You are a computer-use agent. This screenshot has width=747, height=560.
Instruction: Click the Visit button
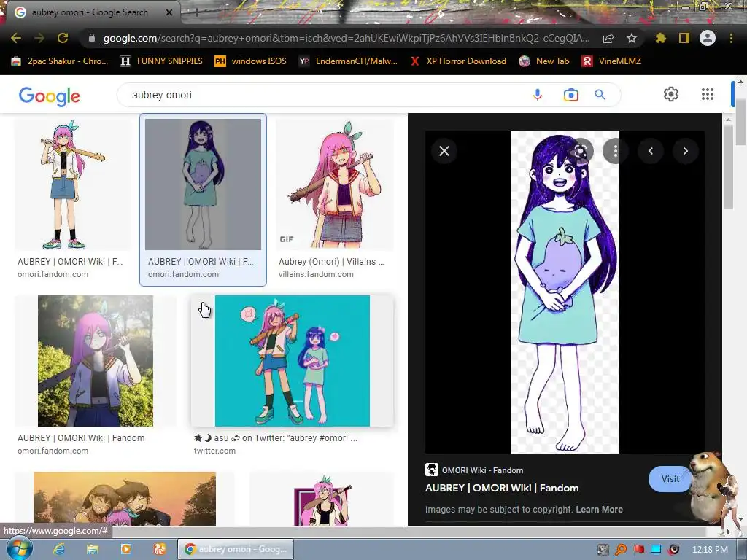(x=670, y=479)
